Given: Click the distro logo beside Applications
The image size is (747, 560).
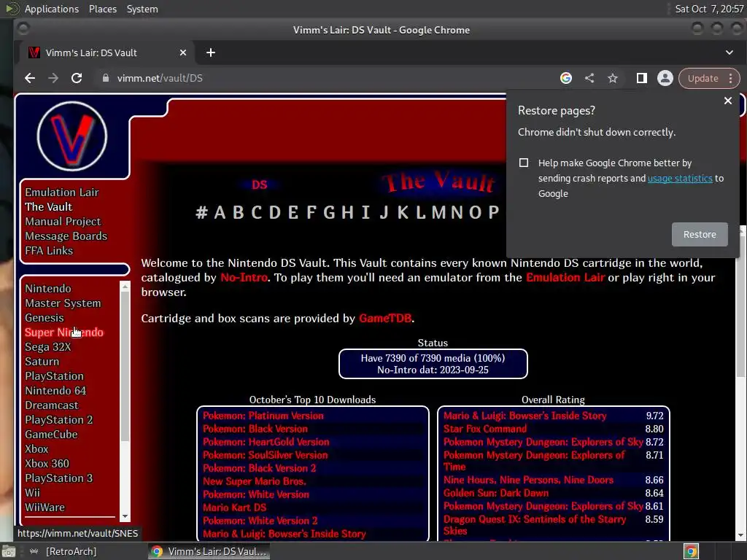Looking at the screenshot, I should (12, 9).
